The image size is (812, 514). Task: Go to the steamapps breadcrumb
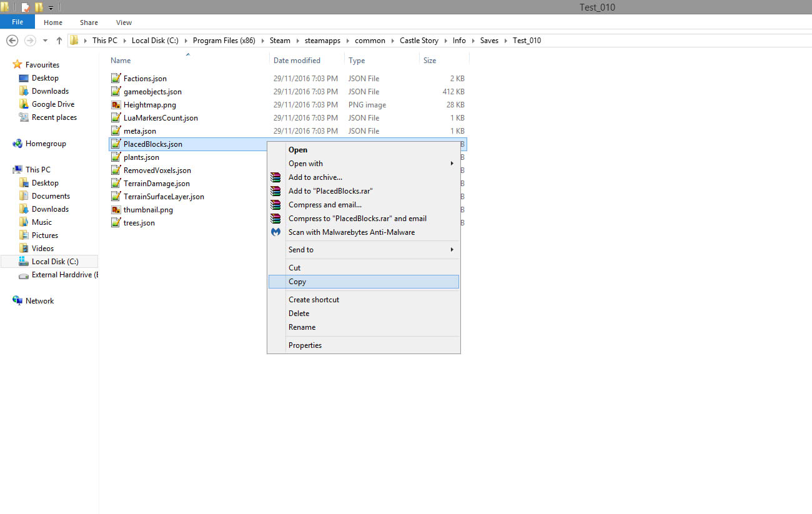(x=323, y=41)
